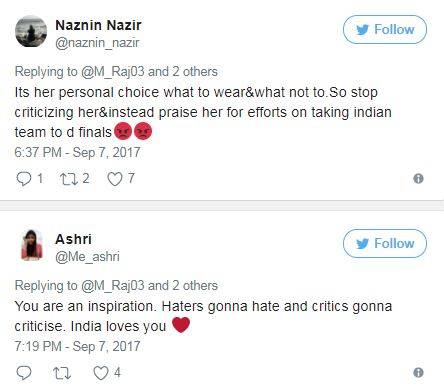Open the 7:19 PM - Sep 7, 2017 timestamp
The height and width of the screenshot is (388, 444).
pos(77,346)
